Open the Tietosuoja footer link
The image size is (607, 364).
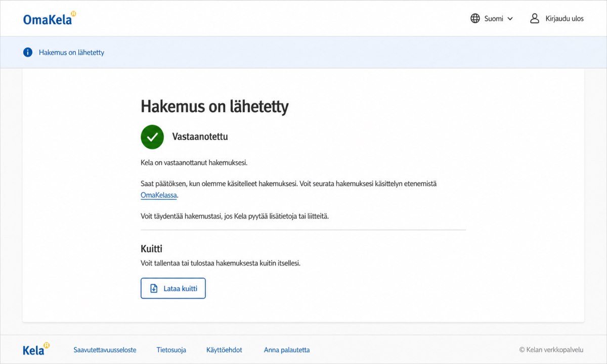(x=171, y=350)
